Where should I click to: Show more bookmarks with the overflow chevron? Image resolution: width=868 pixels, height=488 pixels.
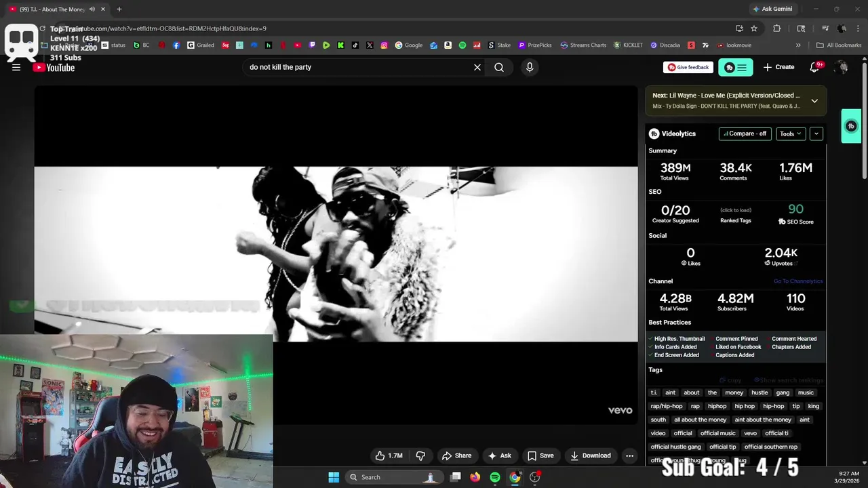click(798, 45)
